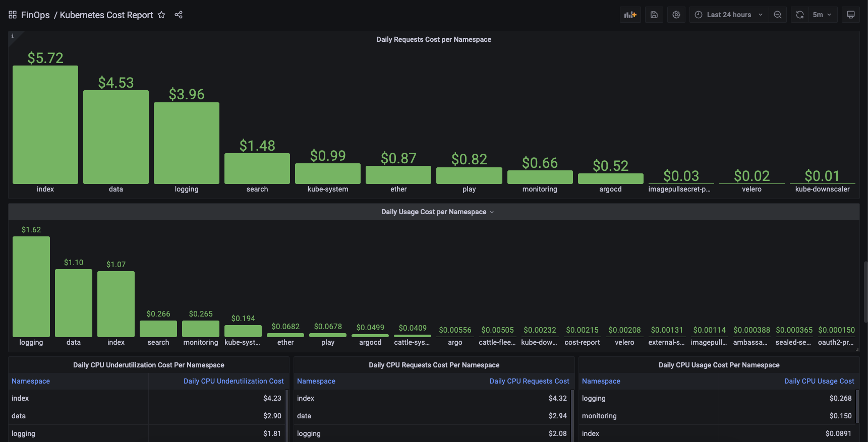Sort by Daily CPU Requests Cost column

(x=529, y=381)
